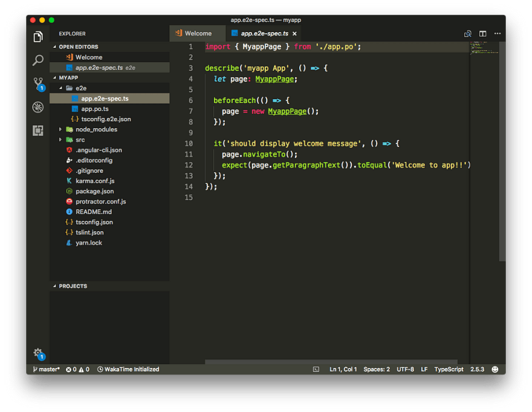Viewport: 532px width, 412px height.
Task: Open the errors and warnings counter
Action: pos(78,369)
